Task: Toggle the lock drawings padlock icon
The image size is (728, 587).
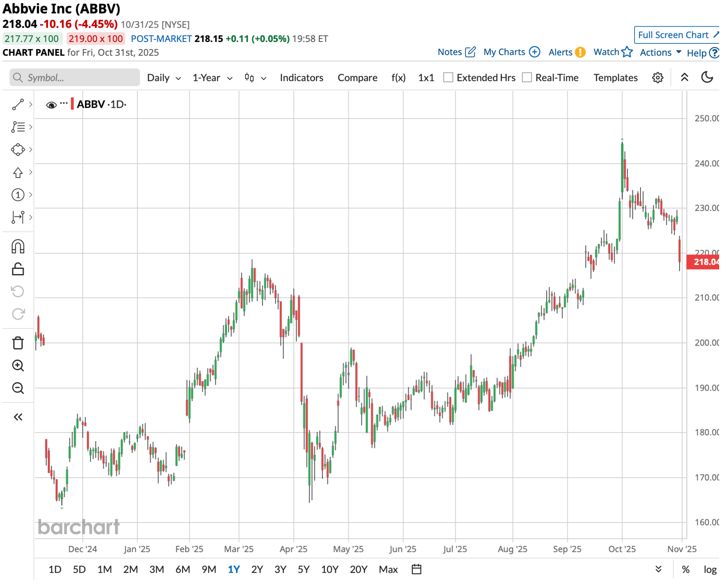Action: (x=18, y=269)
